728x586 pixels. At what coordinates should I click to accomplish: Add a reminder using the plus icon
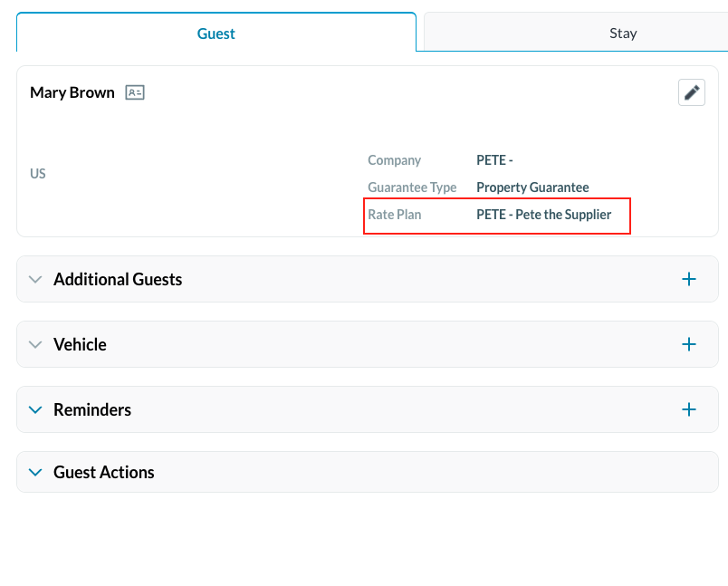[x=689, y=409]
